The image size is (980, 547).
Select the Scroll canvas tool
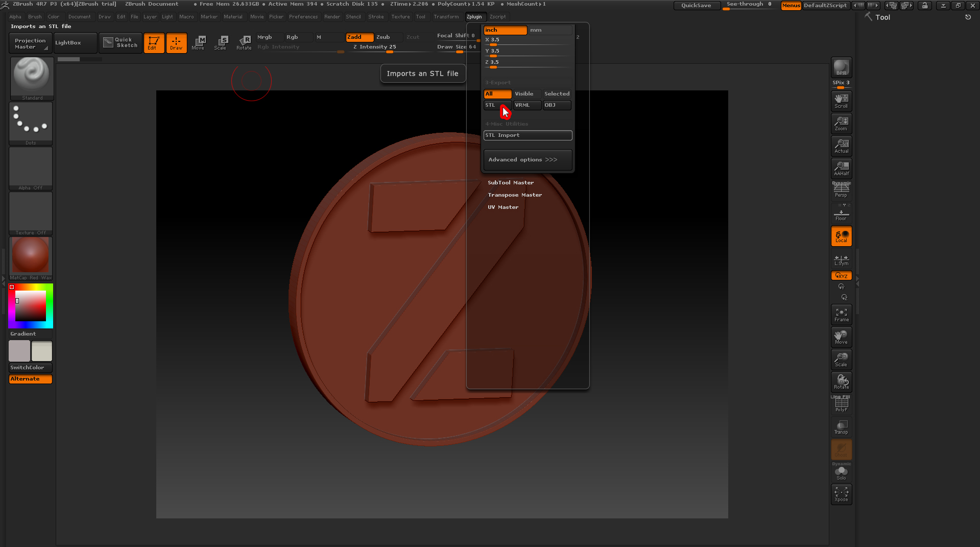[841, 101]
